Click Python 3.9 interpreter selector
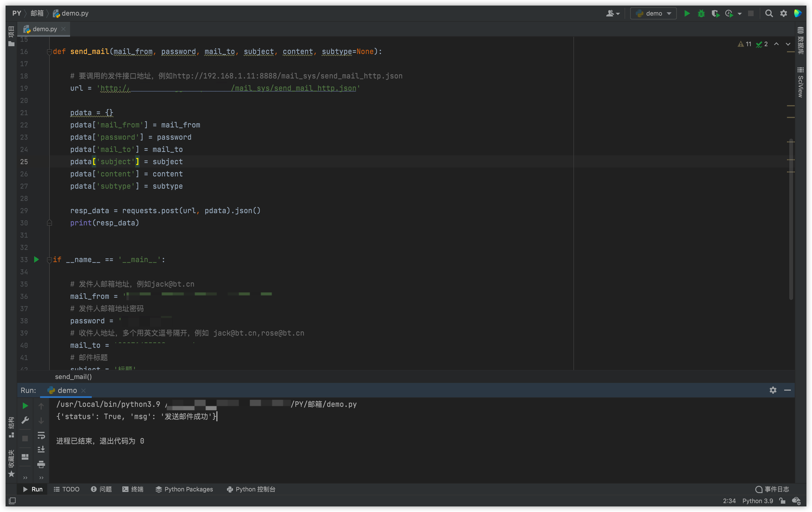 click(x=758, y=501)
